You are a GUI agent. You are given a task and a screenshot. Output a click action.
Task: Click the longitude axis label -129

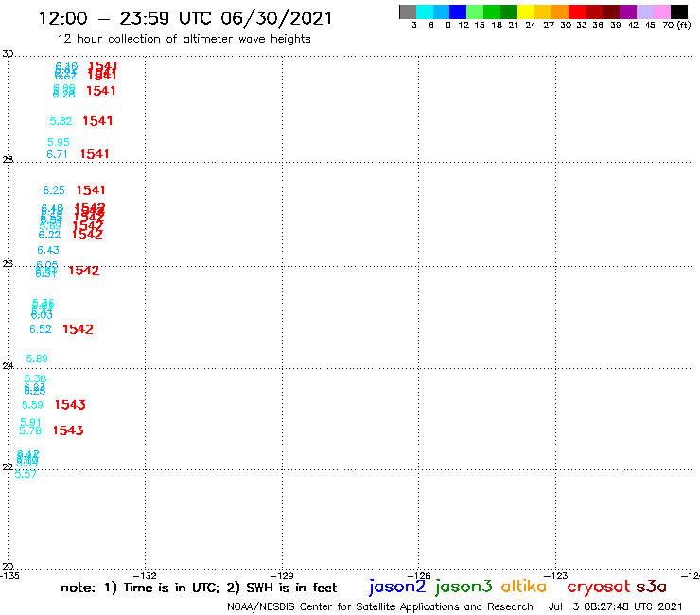click(282, 576)
